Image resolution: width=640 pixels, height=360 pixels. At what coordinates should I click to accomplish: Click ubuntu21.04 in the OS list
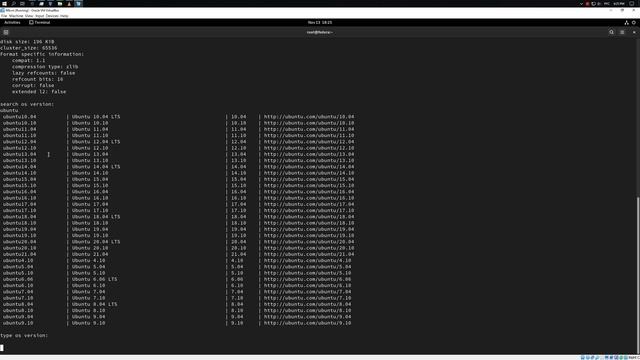tap(20, 254)
